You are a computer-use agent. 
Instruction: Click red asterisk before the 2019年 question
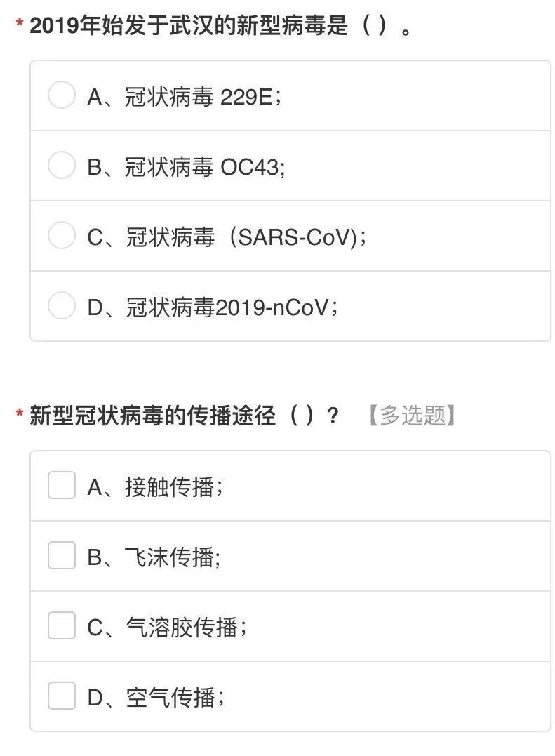coord(19,26)
